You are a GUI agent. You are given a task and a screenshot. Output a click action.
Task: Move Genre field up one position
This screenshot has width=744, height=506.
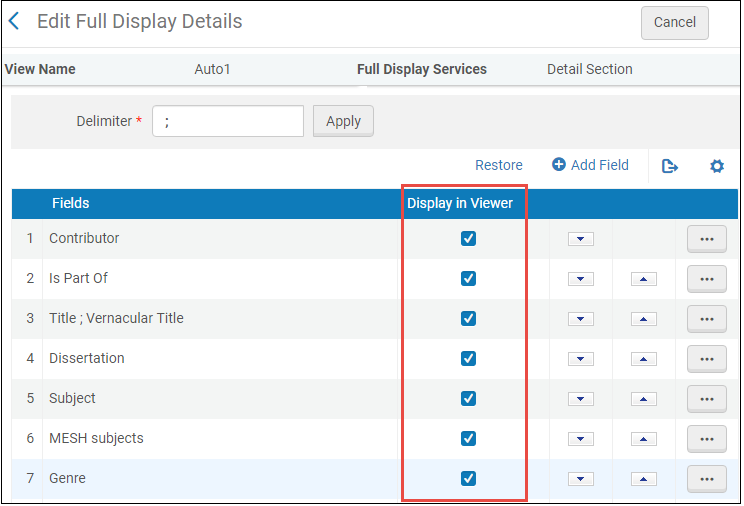pos(643,479)
